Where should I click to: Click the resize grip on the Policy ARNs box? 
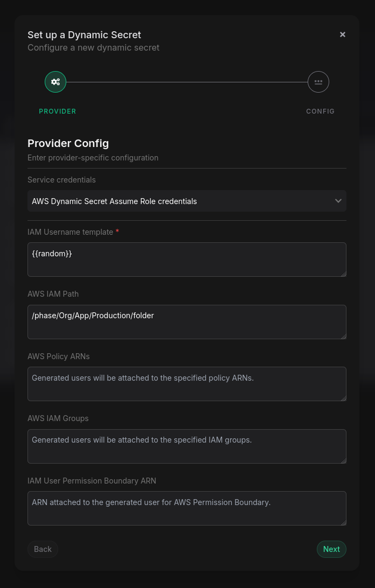pos(343,399)
